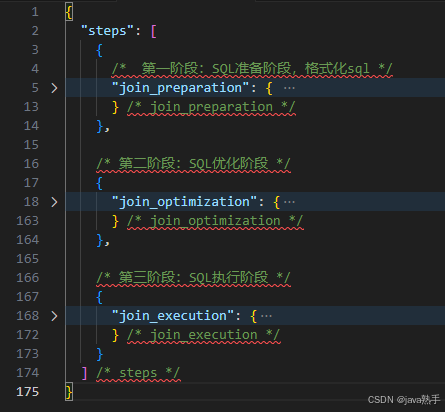The image size is (445, 412).
Task: Expand the folded join_preparation block arrow
Action: 54,88
